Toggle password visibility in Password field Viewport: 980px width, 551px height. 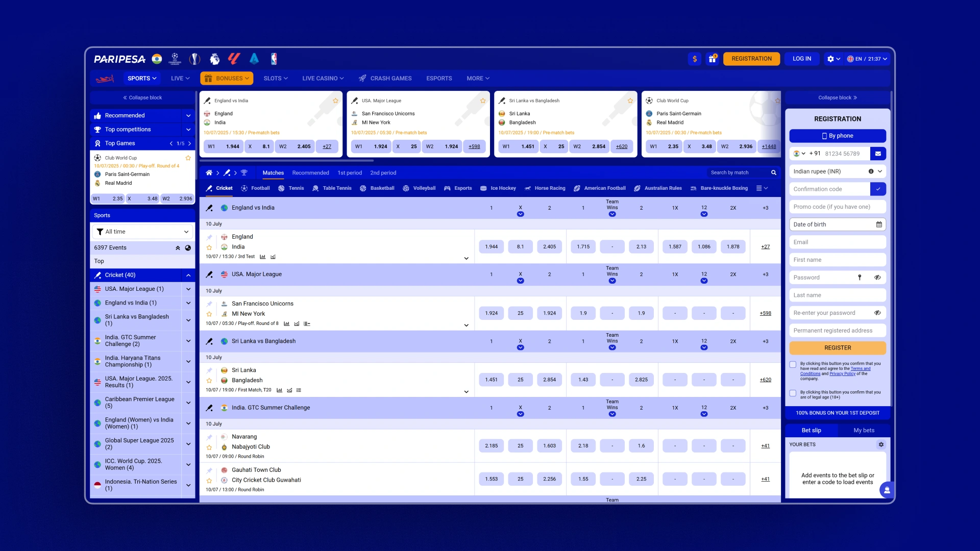pos(877,278)
